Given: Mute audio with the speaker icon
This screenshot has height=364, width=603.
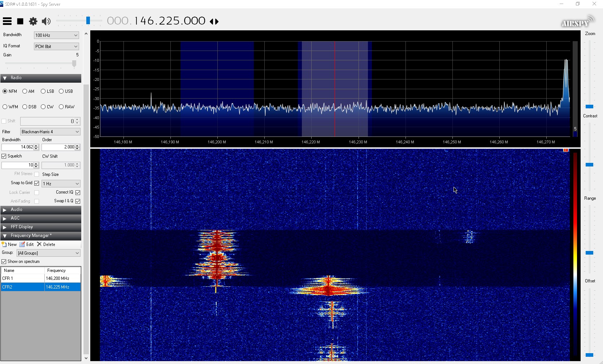Looking at the screenshot, I should [46, 21].
